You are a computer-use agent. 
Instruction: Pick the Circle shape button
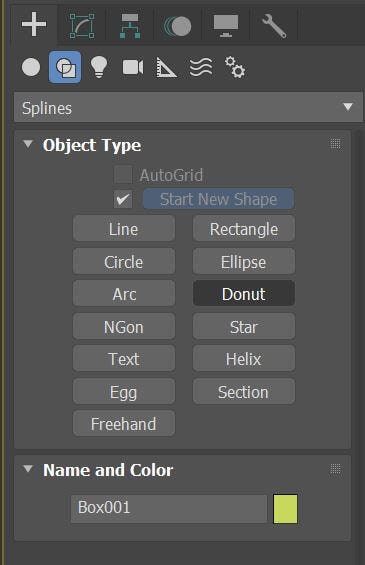pos(124,261)
